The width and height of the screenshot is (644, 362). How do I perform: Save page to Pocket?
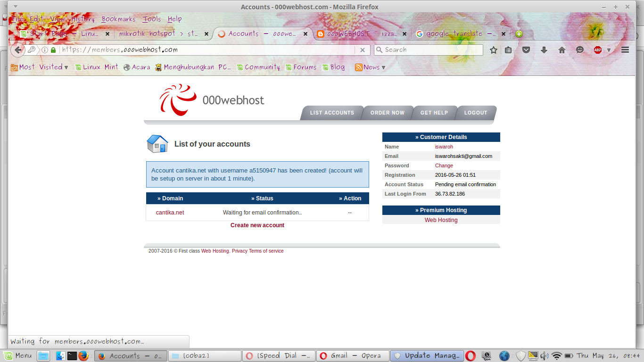coord(526,49)
